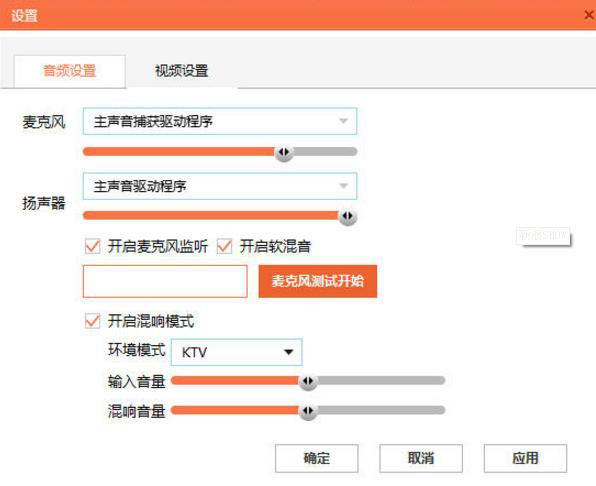Close the 设置 dialog window
596x486 pixels.
(x=589, y=15)
